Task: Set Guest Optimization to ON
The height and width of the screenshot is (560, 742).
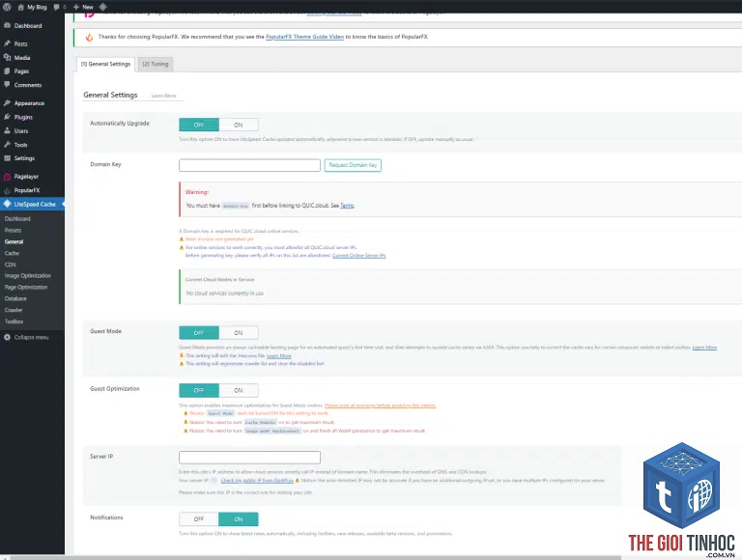Action: (239, 390)
